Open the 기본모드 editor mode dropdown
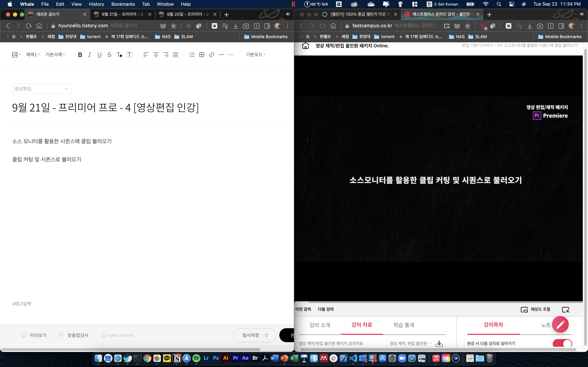588x367 pixels. [x=256, y=55]
